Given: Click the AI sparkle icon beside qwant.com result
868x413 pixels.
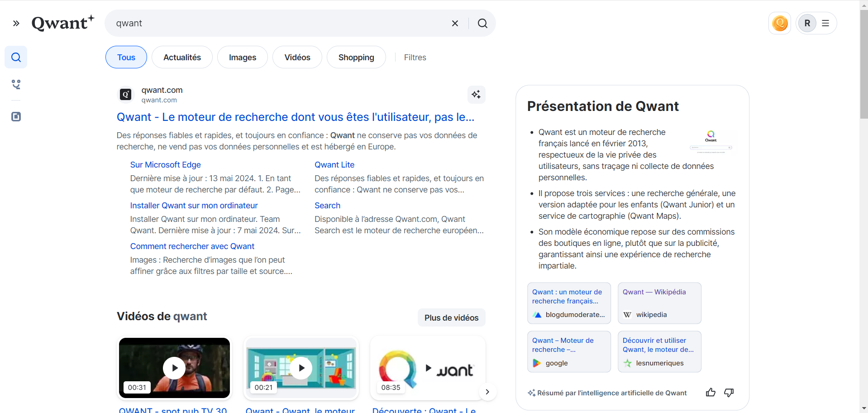Looking at the screenshot, I should (x=476, y=94).
